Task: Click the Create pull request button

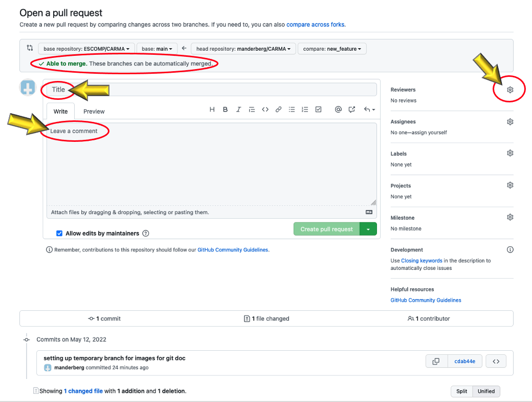Action: 326,229
